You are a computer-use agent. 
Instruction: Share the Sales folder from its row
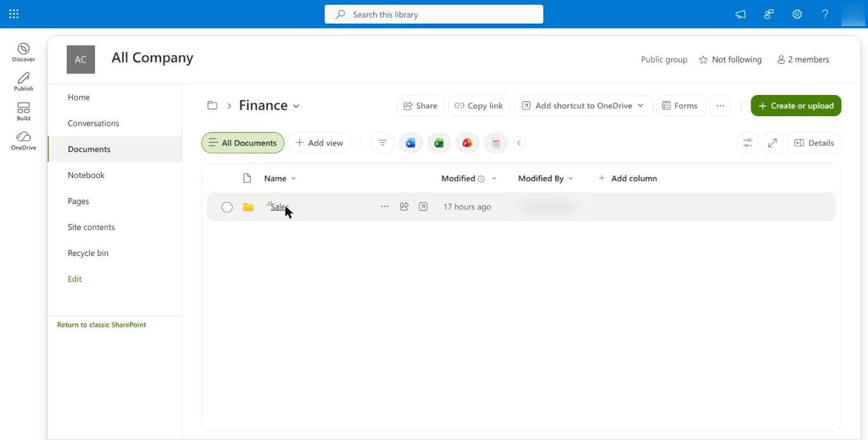(404, 206)
